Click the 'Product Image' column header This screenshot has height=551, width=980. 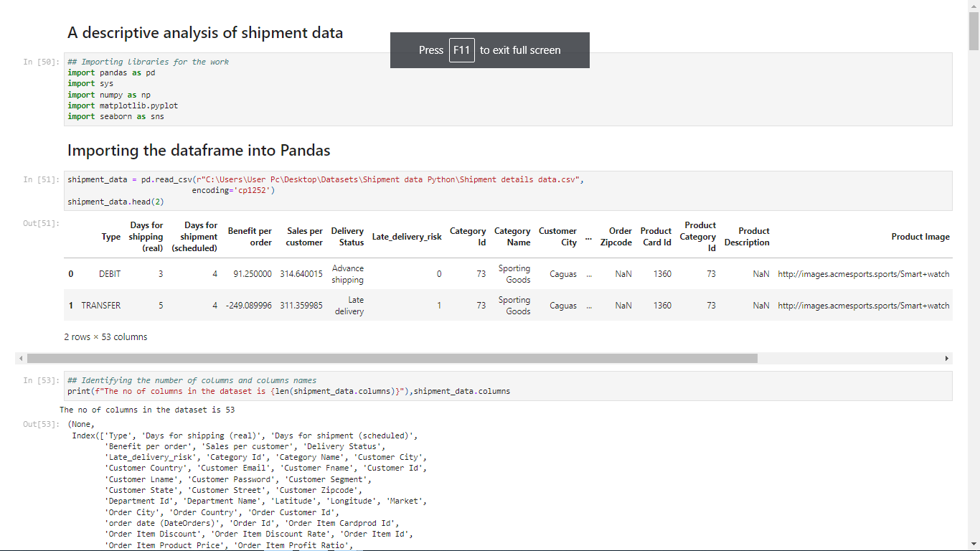tap(920, 237)
